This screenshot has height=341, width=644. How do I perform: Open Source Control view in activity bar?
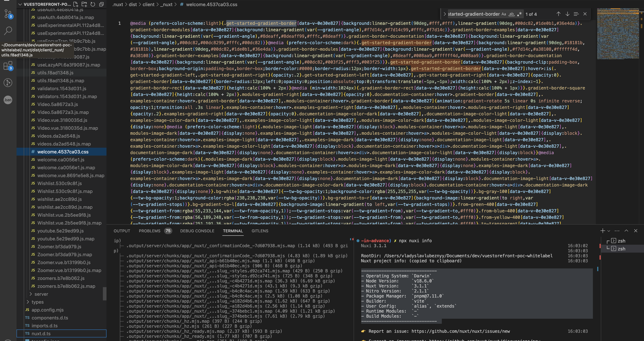(8, 14)
